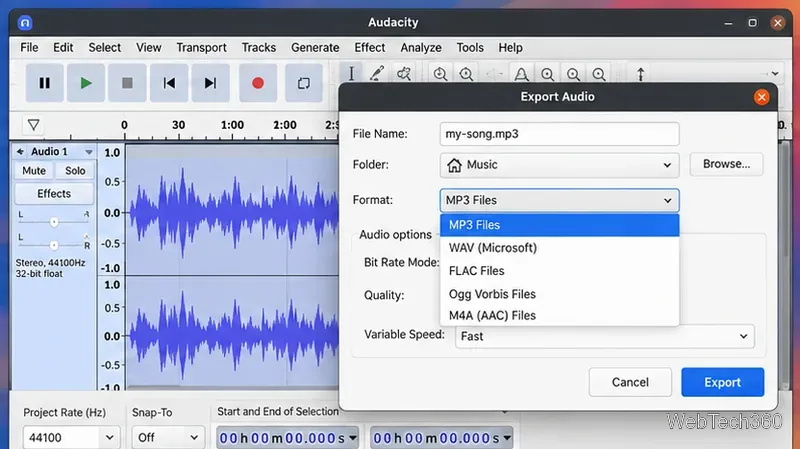Open the Edit menu
This screenshot has width=800, height=449.
coord(63,47)
